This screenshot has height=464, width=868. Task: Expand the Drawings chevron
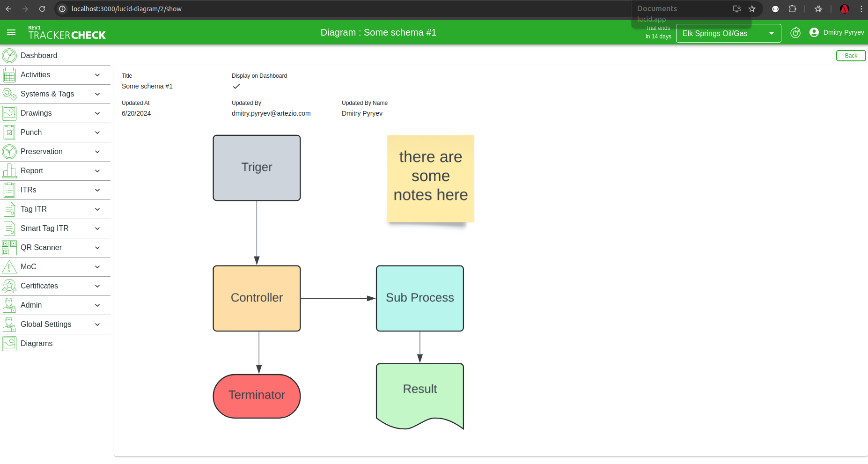tap(97, 113)
